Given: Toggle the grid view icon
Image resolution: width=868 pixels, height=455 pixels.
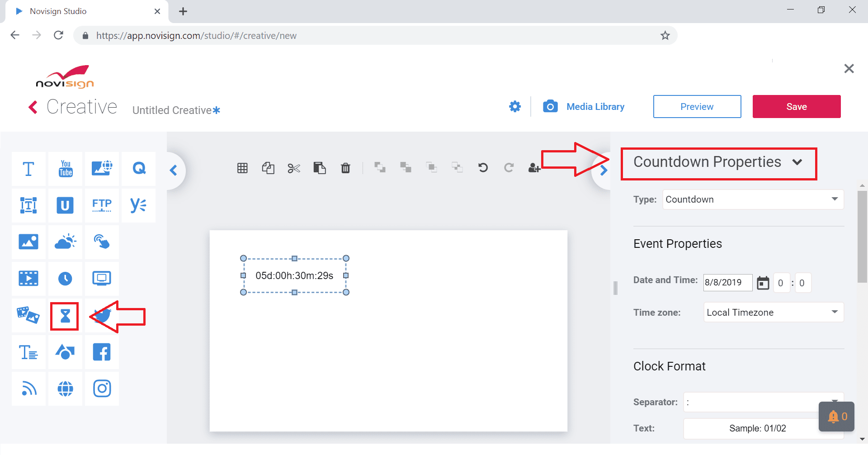Looking at the screenshot, I should (x=242, y=168).
